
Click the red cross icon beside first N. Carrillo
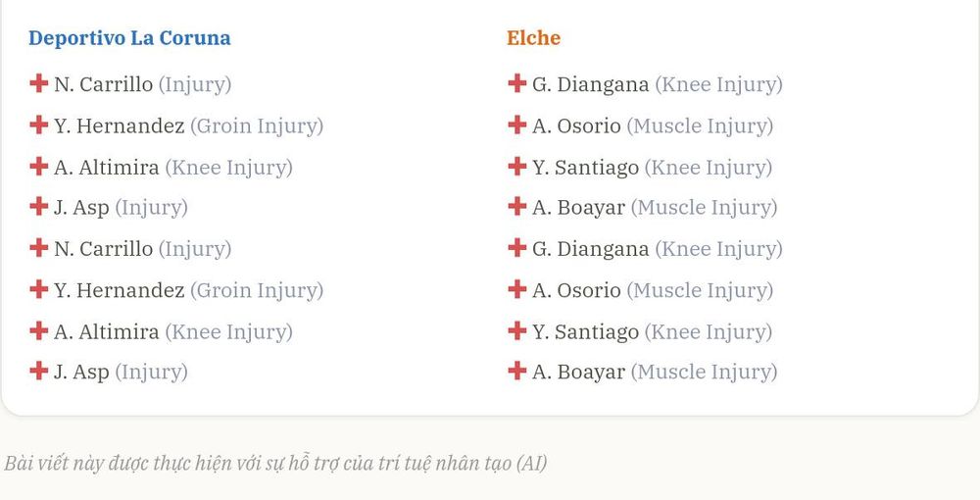pos(39,83)
